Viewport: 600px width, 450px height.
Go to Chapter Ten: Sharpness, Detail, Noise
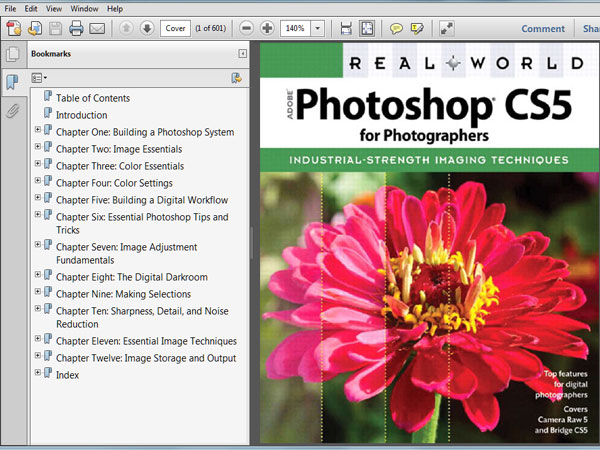[142, 318]
